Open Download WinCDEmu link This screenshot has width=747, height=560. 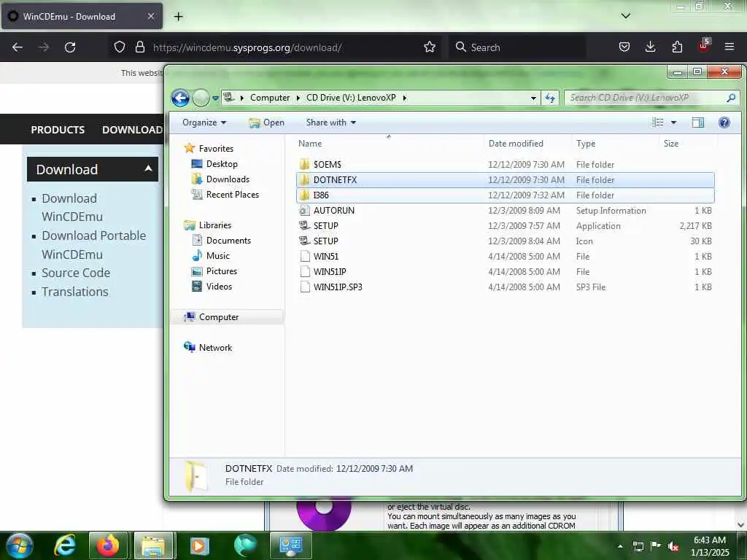(x=72, y=208)
